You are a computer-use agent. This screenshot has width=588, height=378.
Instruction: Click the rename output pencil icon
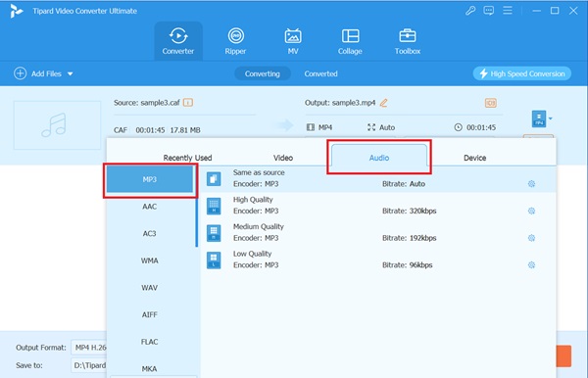[x=383, y=103]
